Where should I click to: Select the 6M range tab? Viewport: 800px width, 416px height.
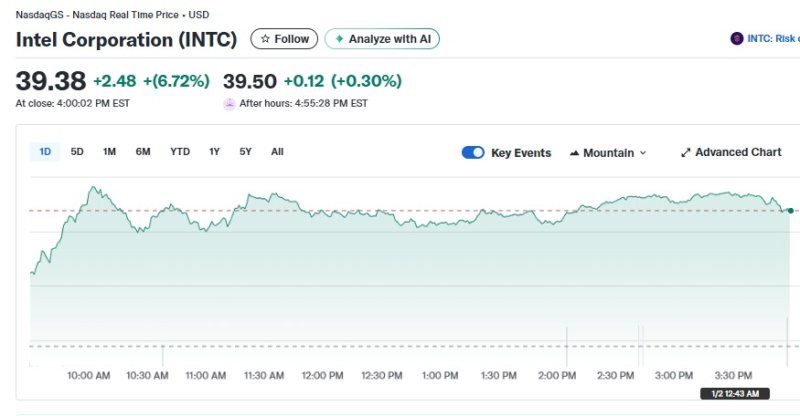tap(143, 152)
